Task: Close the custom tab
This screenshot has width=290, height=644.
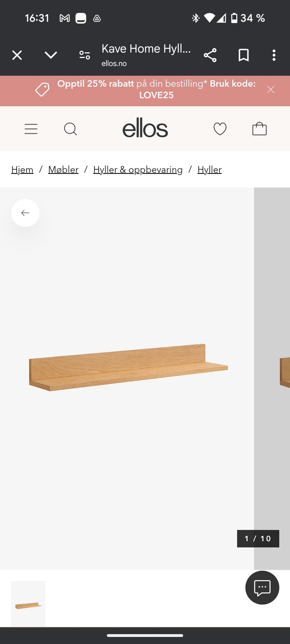Action: 17,55
